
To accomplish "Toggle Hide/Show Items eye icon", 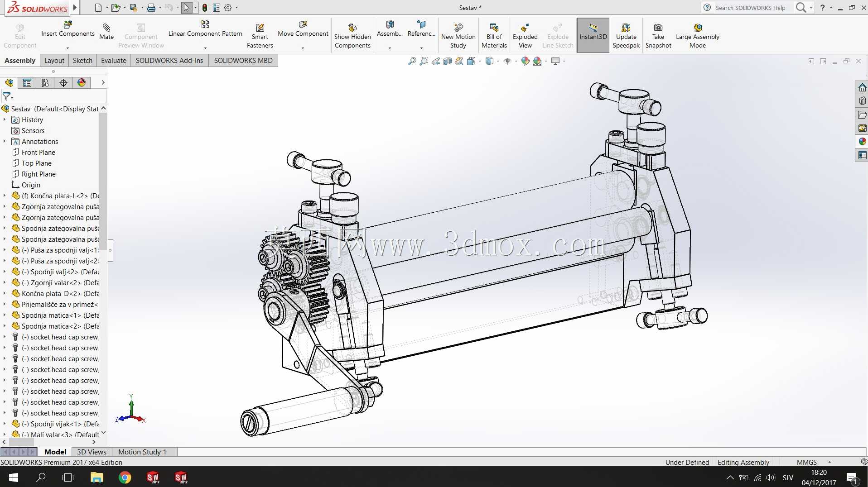I will [507, 61].
